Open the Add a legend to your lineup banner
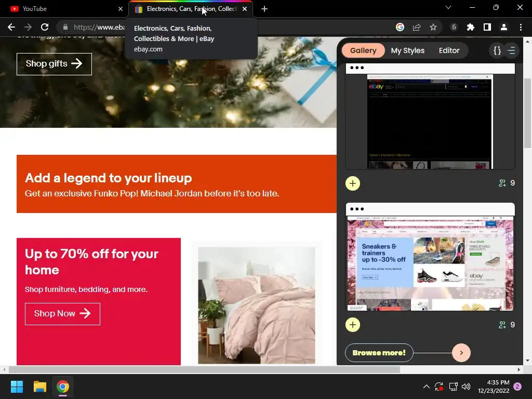This screenshot has width=532, height=399. (x=177, y=184)
